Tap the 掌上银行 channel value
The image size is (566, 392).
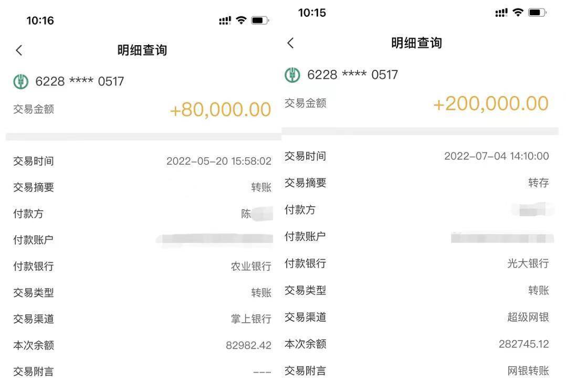[251, 319]
